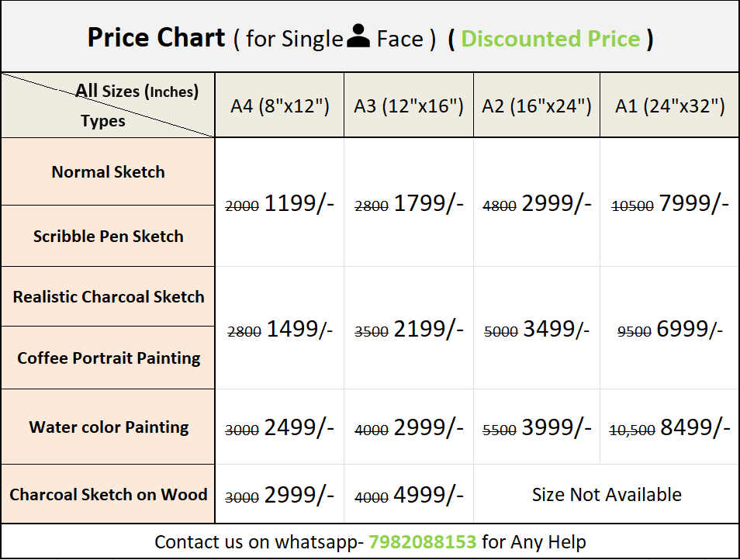Select the A2 (16"x24") column header
The height and width of the screenshot is (560, 740).
pyautogui.click(x=537, y=106)
